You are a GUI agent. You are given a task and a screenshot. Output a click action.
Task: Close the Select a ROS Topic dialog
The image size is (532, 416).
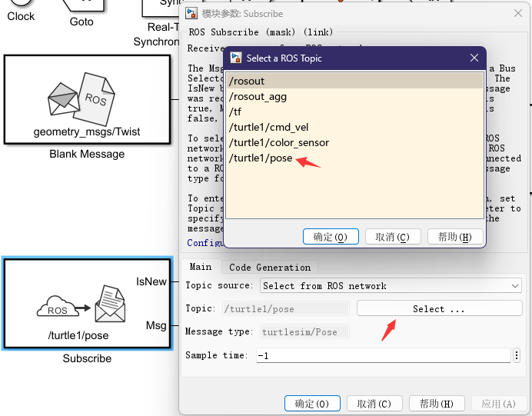[x=474, y=58]
